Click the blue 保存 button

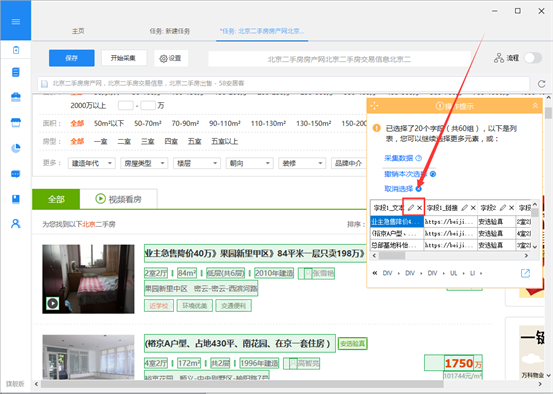72,58
